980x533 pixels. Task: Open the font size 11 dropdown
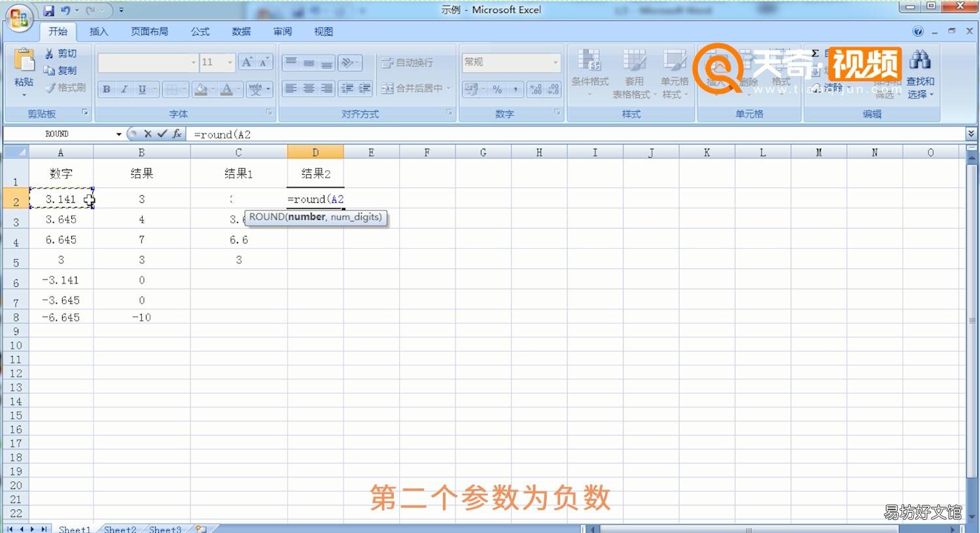(x=230, y=62)
